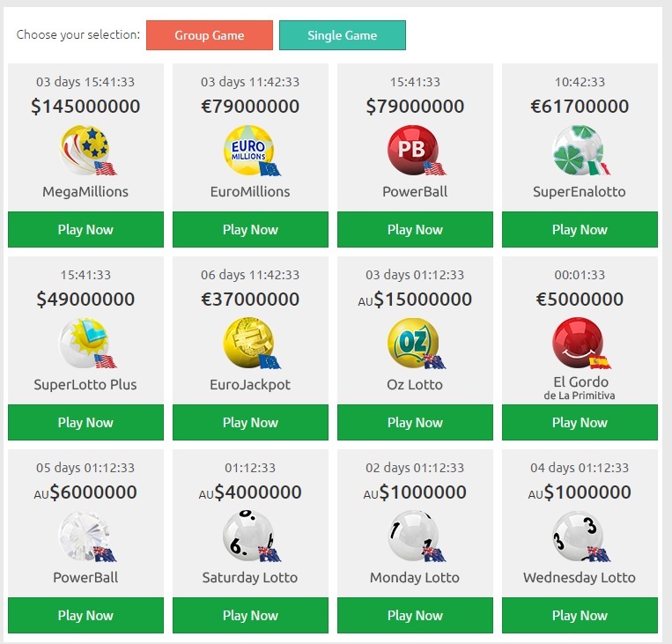
Task: Open the Oz Lotto game name link
Action: 415,384
